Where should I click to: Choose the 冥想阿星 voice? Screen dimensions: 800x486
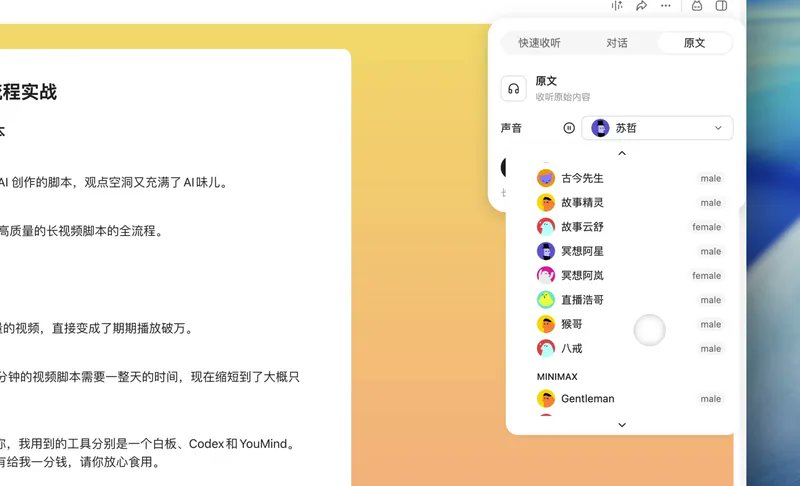(x=630, y=251)
